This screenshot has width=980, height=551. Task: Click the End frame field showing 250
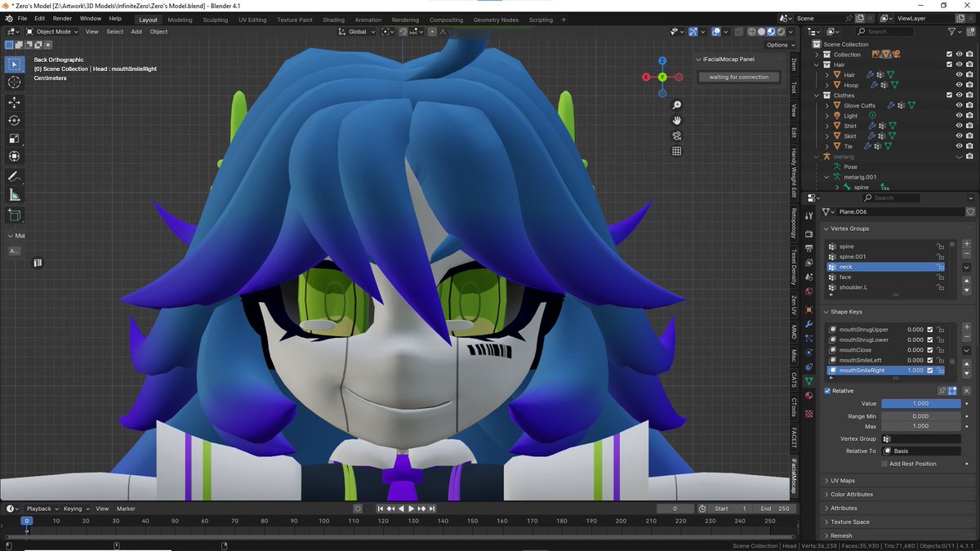pos(773,509)
